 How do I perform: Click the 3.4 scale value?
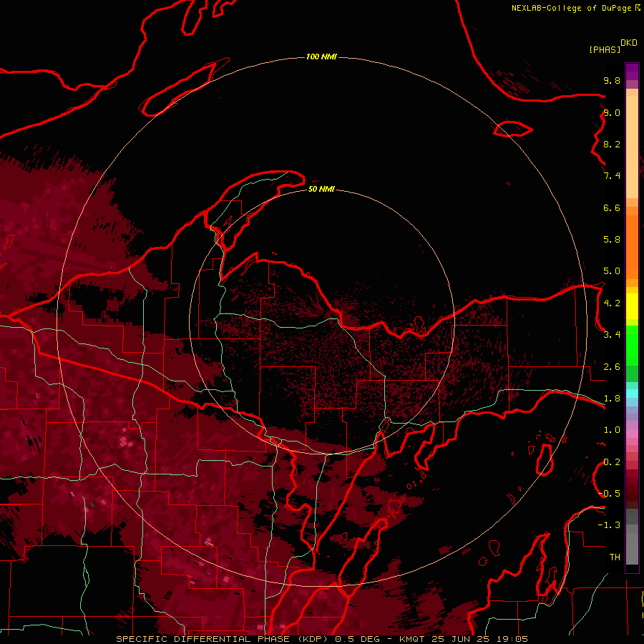tap(612, 335)
